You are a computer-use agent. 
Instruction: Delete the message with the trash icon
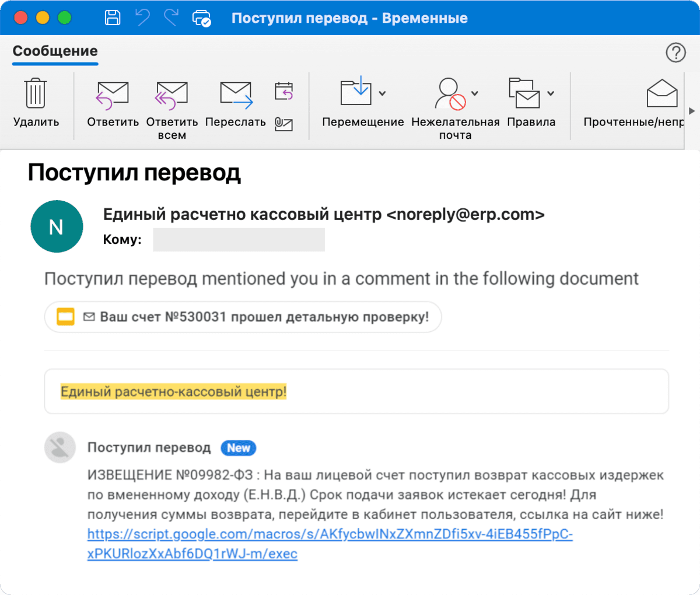pyautogui.click(x=36, y=93)
